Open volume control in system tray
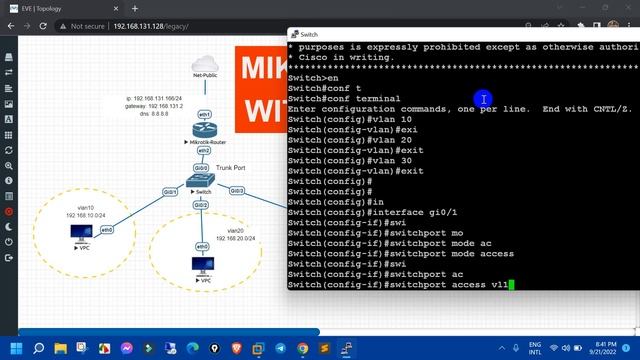The height and width of the screenshot is (360, 640). tap(566, 348)
